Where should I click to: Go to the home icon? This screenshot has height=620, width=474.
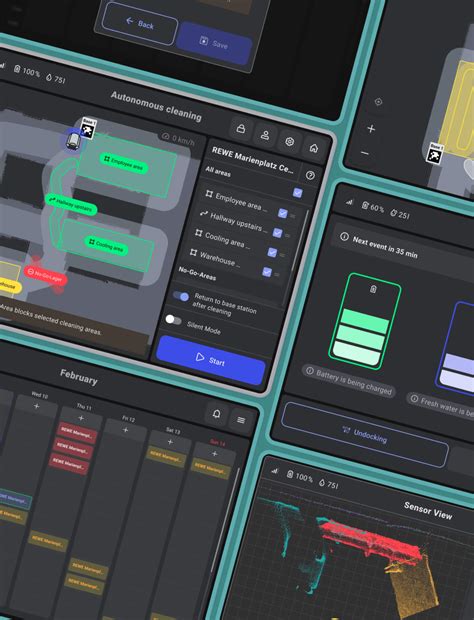click(x=314, y=148)
